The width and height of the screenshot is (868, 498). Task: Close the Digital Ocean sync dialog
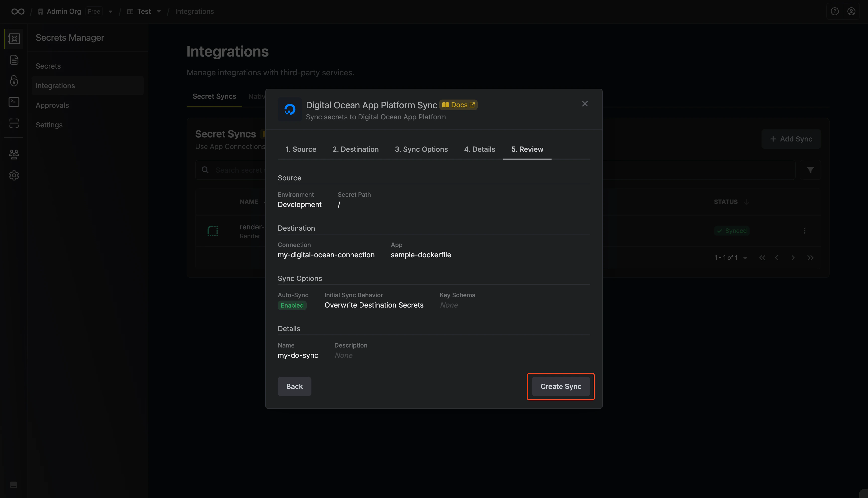[585, 104]
